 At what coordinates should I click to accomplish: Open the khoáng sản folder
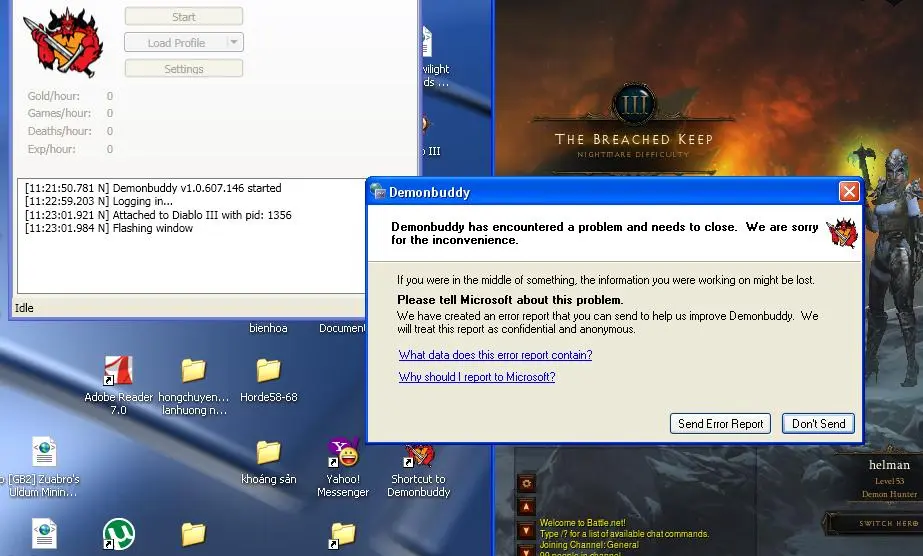pyautogui.click(x=268, y=453)
